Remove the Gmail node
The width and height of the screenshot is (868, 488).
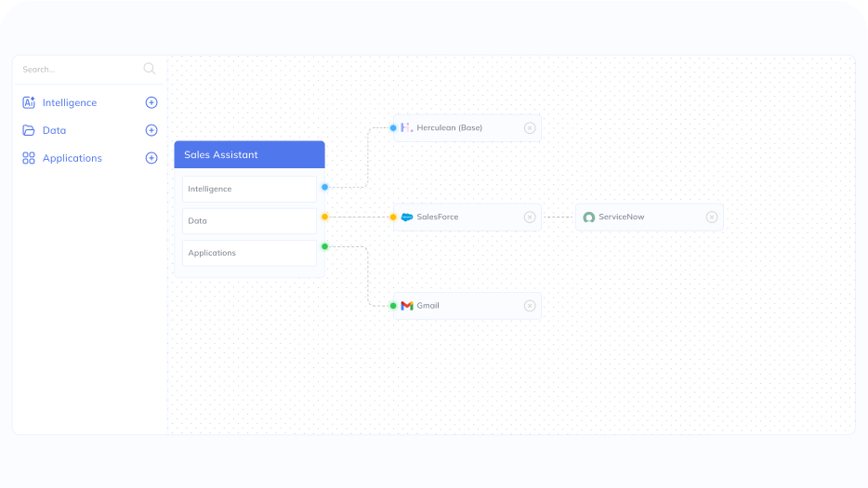click(x=530, y=306)
